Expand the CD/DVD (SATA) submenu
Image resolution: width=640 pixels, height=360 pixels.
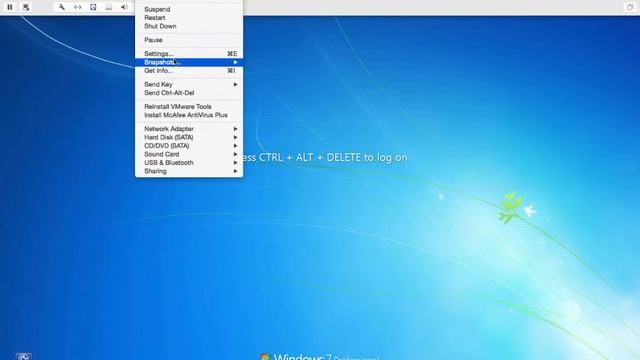tap(189, 146)
